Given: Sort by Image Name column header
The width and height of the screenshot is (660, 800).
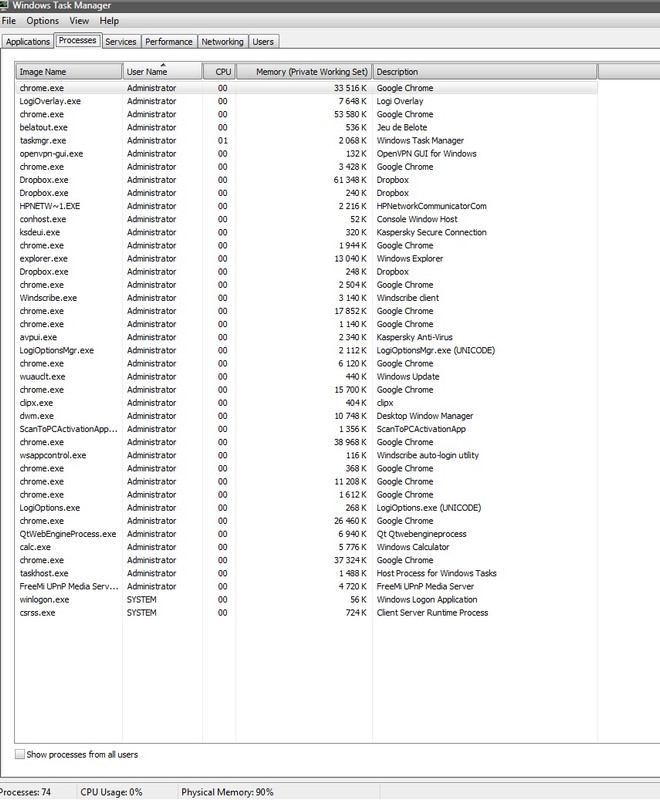Looking at the screenshot, I should tap(69, 72).
